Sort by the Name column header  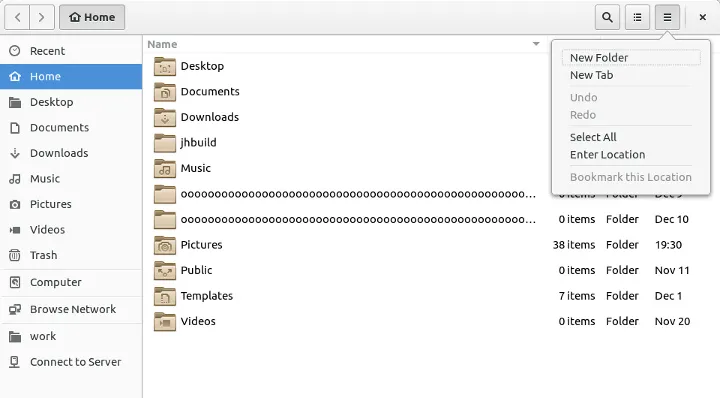point(344,44)
